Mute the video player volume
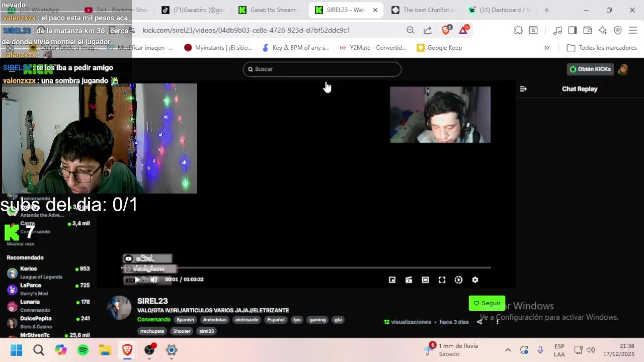The height and width of the screenshot is (362, 644). [154, 280]
